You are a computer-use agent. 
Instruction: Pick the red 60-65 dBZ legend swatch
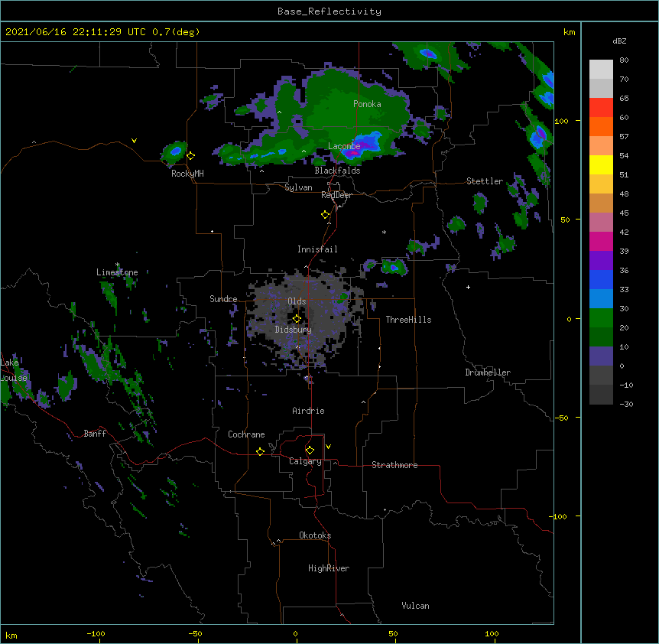tap(601, 108)
